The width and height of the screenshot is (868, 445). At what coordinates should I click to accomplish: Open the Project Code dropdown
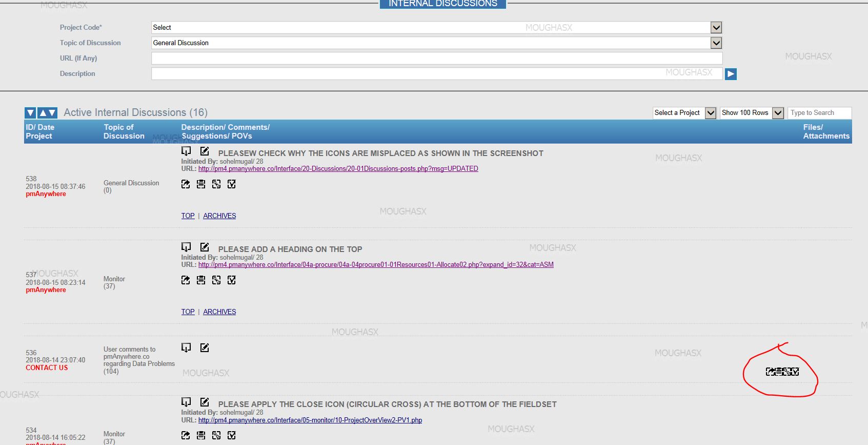click(716, 28)
